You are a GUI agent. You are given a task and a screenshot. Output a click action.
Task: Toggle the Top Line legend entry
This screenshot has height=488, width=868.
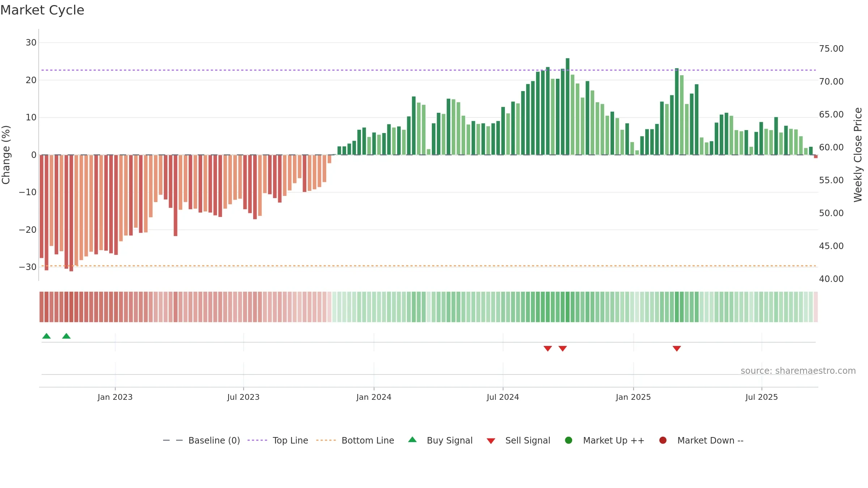click(x=278, y=440)
